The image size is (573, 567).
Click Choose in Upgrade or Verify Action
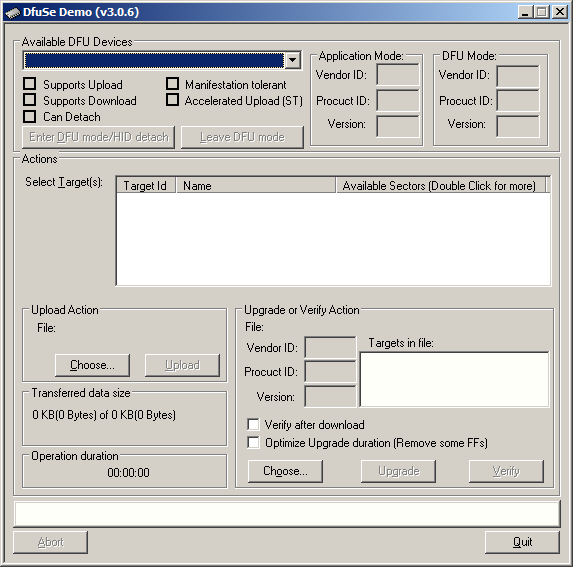285,471
